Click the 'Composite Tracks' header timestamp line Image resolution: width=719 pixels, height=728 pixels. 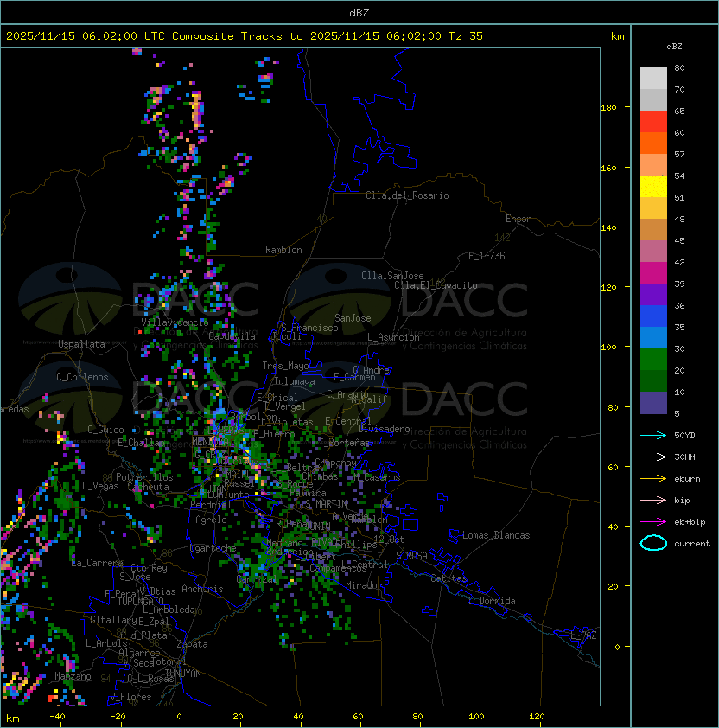point(245,36)
